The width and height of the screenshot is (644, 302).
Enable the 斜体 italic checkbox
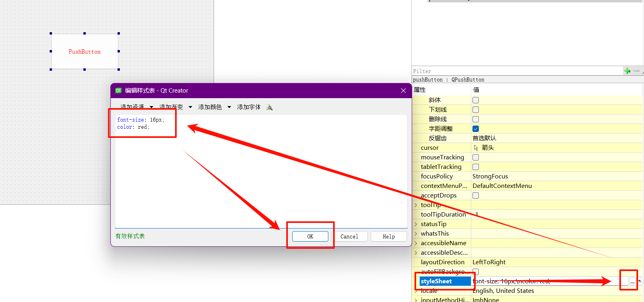coord(476,100)
